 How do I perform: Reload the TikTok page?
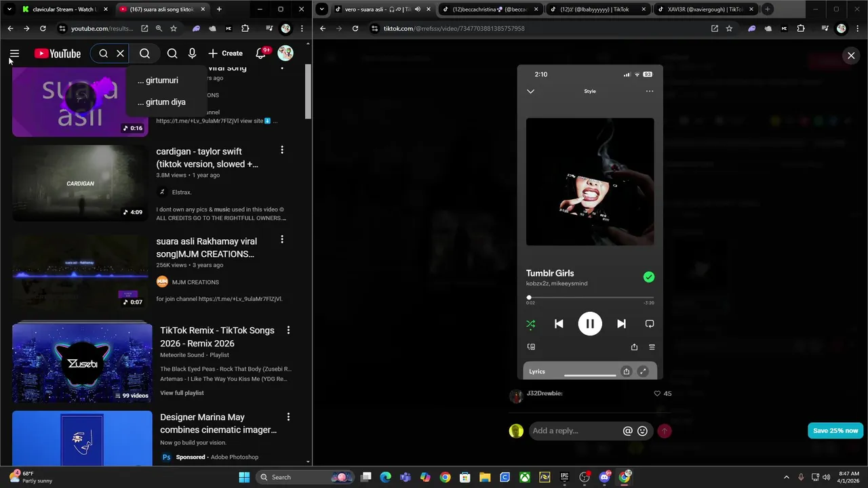[x=355, y=28]
